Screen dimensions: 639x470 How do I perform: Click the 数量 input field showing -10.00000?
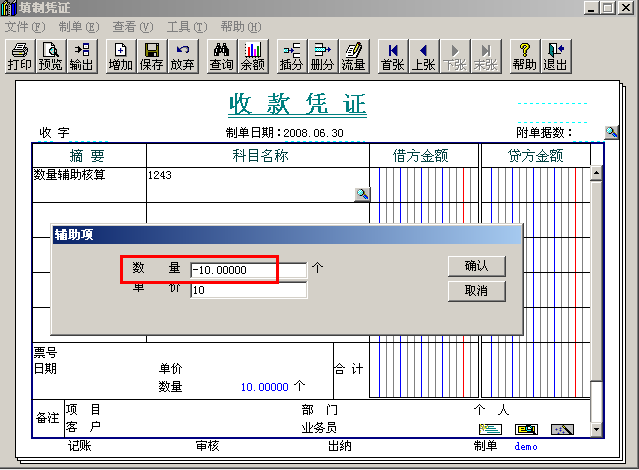coord(249,270)
